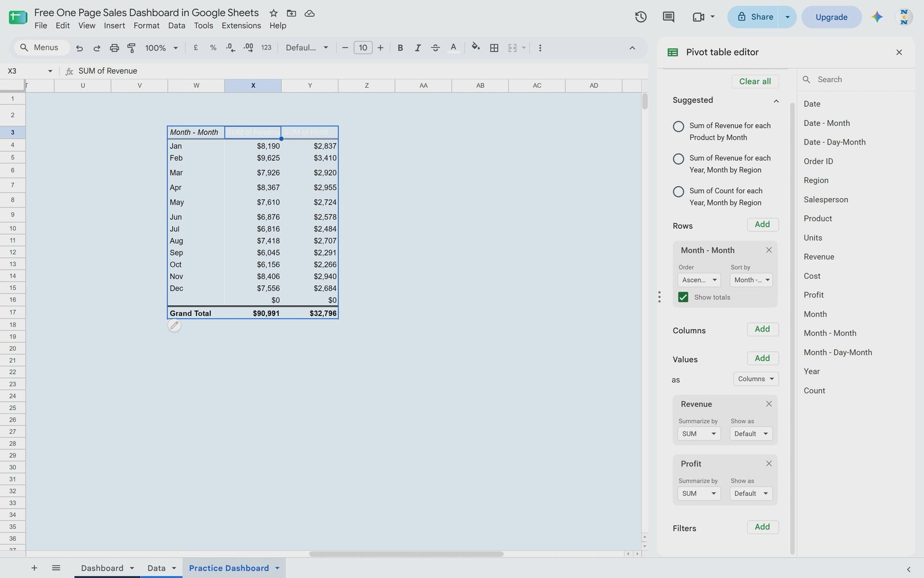Print the spreadsheet using printer icon
924x578 pixels.
[x=114, y=48]
